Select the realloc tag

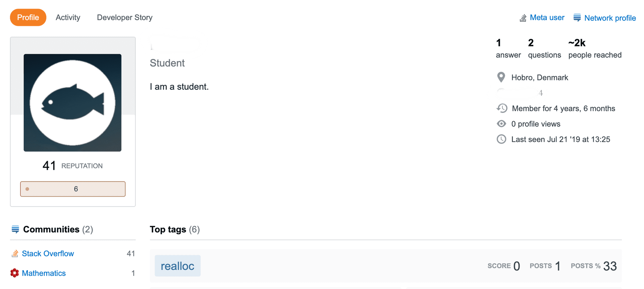point(178,266)
